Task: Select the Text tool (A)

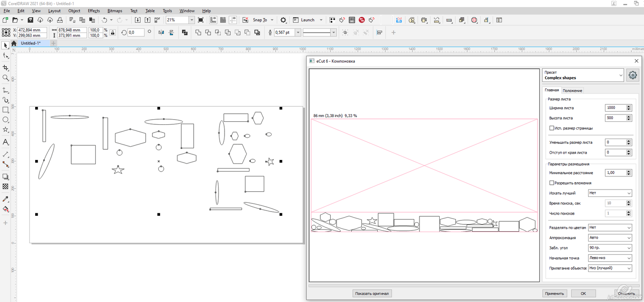Action: (6, 142)
